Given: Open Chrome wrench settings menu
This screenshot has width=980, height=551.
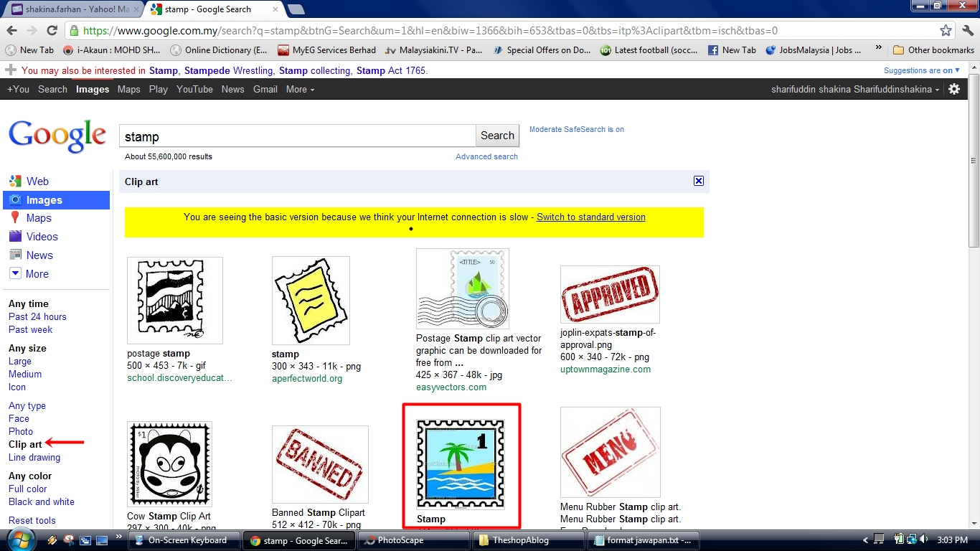Looking at the screenshot, I should point(968,31).
